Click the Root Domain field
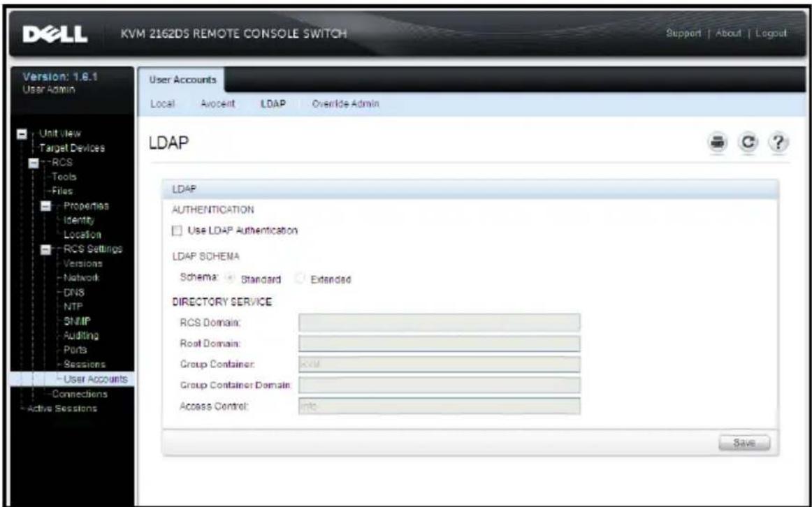The width and height of the screenshot is (812, 507). [x=439, y=344]
